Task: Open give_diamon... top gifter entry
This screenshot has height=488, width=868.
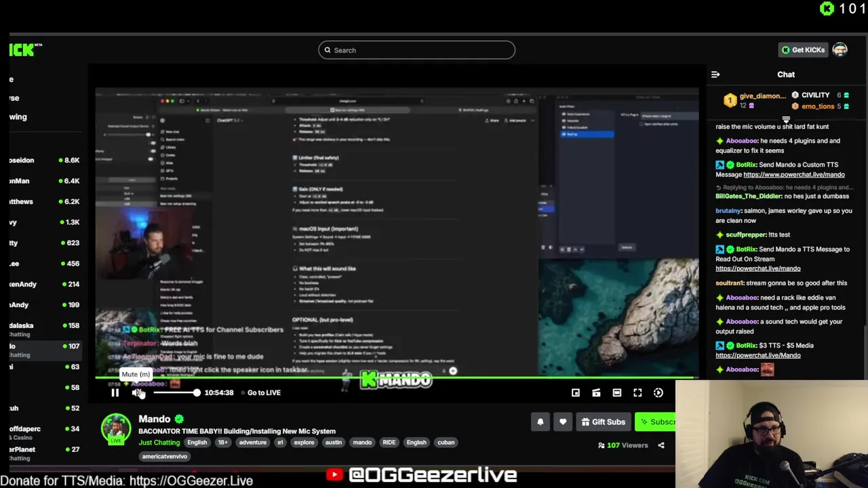Action: tap(755, 100)
